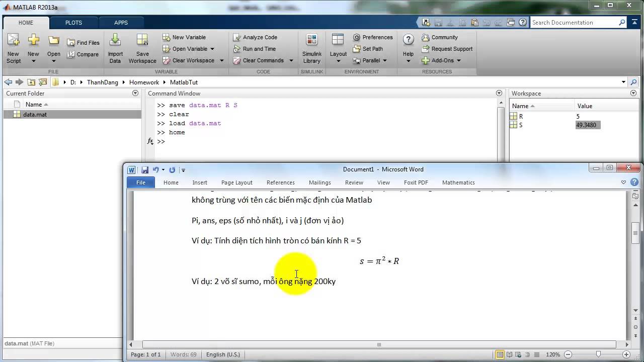Image resolution: width=644 pixels, height=362 pixels.
Task: Click the switch windows icon in quick access
Action: coord(511,22)
